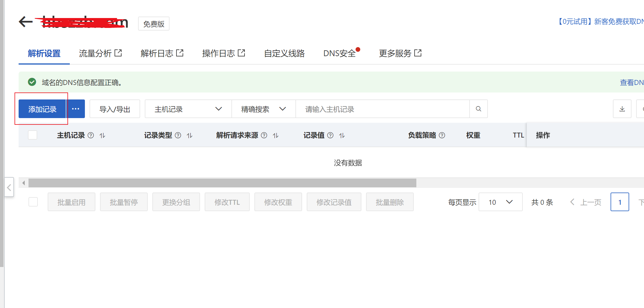Sort by 记录类型 using sort arrows
This screenshot has height=308, width=644.
point(190,135)
